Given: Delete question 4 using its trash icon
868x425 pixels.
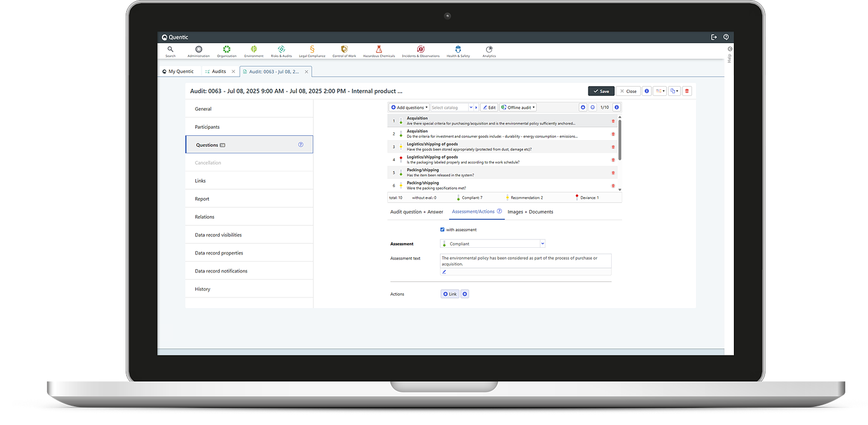Looking at the screenshot, I should coord(613,160).
